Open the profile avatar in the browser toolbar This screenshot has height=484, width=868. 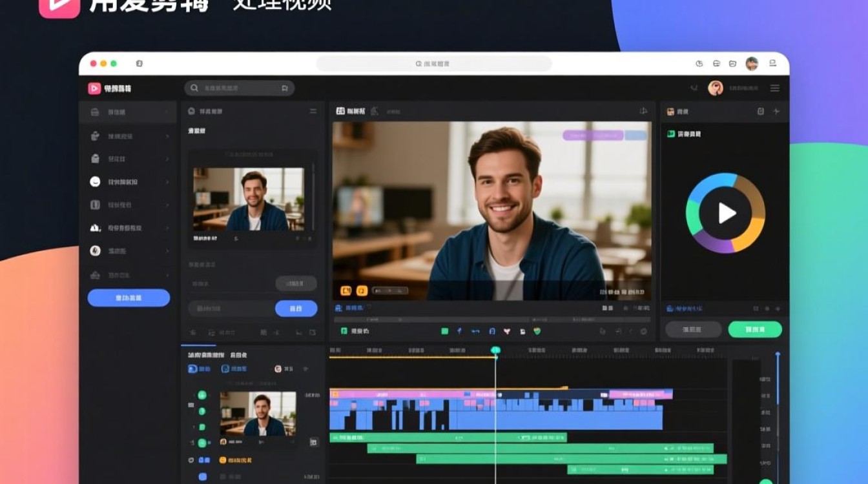pos(752,63)
